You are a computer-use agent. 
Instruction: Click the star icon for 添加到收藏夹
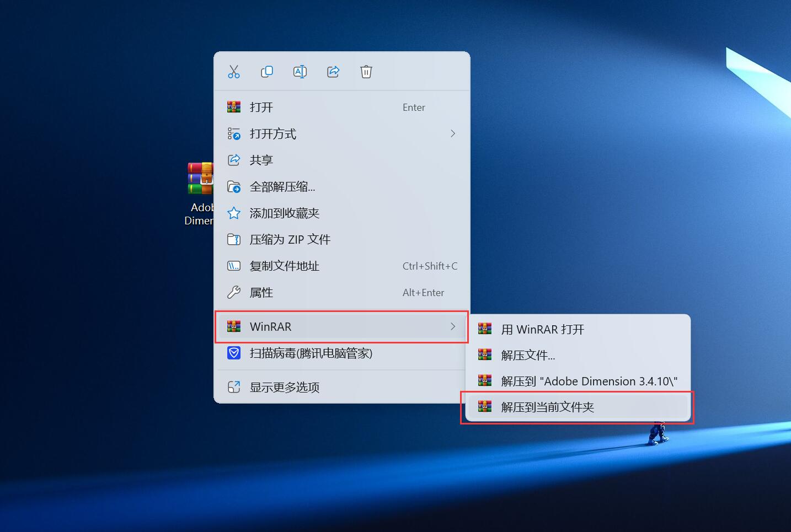click(234, 213)
